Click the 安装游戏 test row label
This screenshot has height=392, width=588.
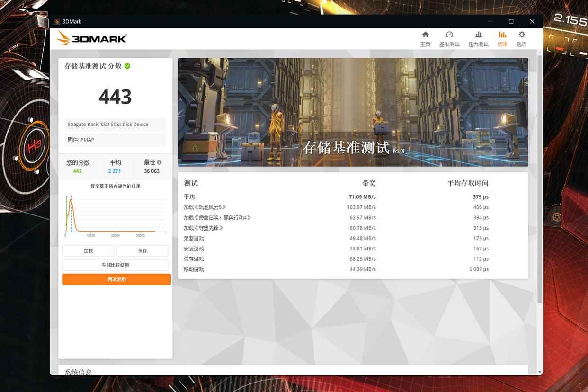pyautogui.click(x=194, y=249)
